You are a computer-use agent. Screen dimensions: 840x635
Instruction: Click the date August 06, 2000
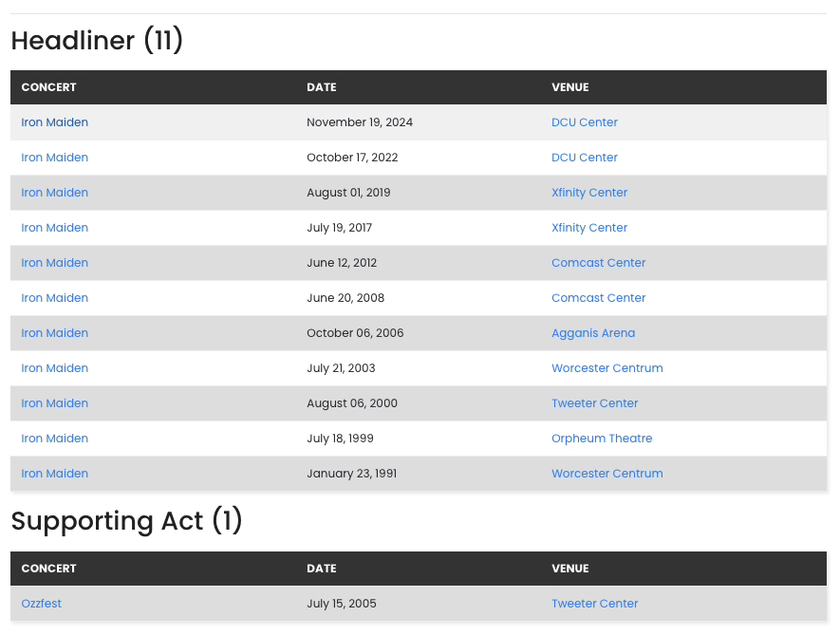coord(352,403)
